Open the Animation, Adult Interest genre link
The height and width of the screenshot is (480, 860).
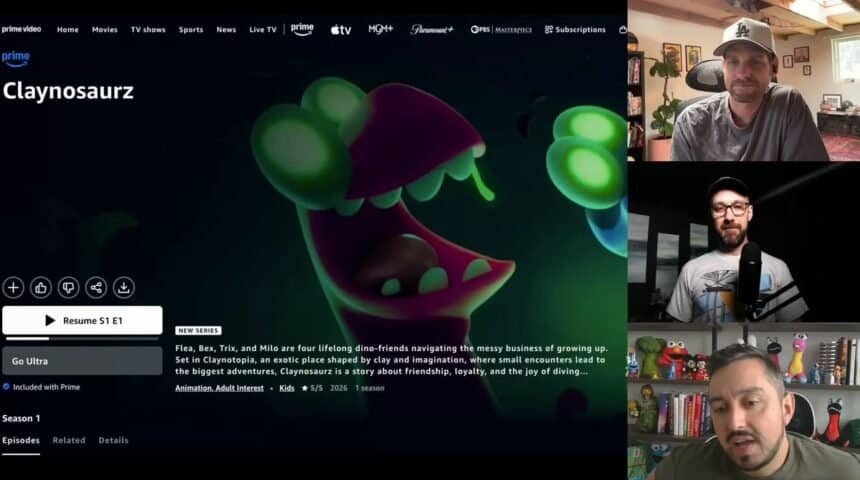(x=219, y=388)
